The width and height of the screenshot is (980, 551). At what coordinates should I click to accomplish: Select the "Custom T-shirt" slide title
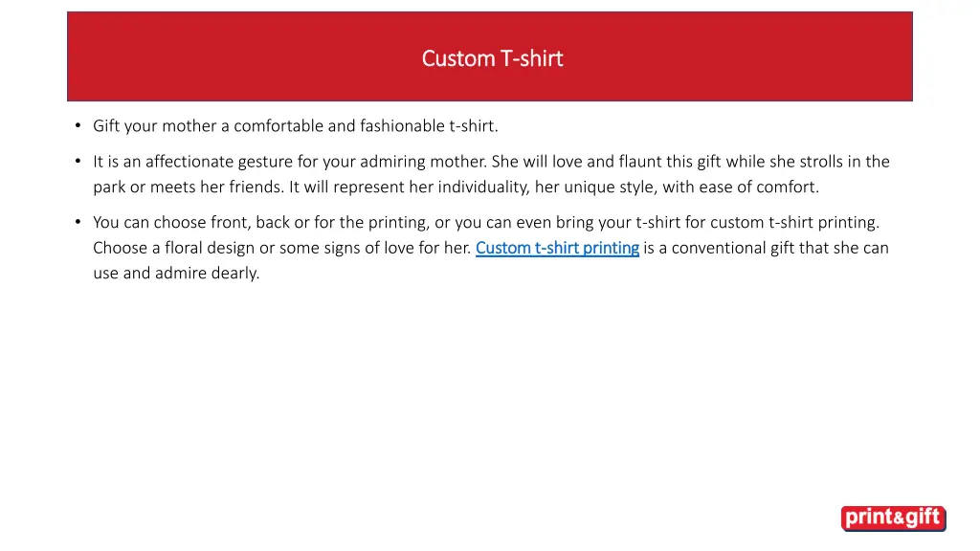492,58
